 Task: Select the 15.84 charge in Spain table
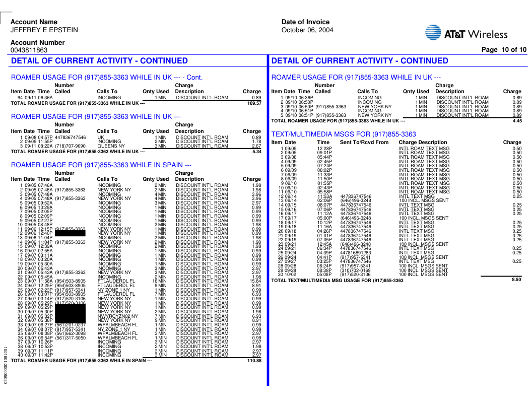pyautogui.click(x=255, y=281)
